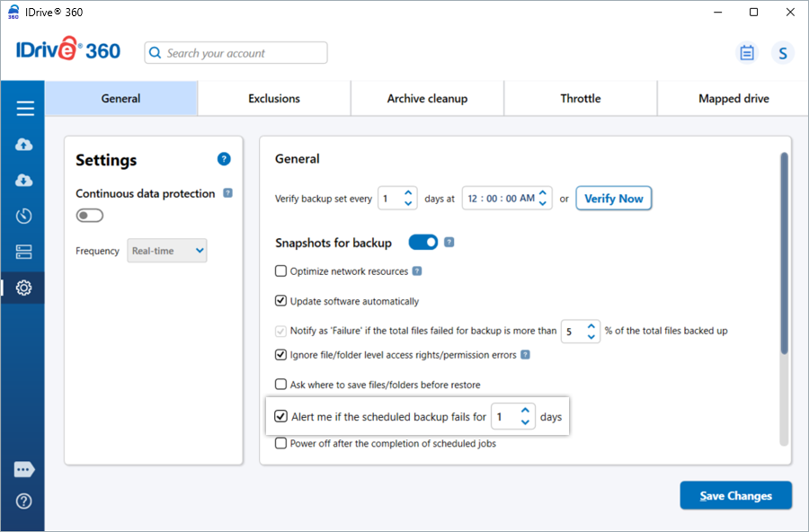Click the chat message sidebar icon

(24, 469)
